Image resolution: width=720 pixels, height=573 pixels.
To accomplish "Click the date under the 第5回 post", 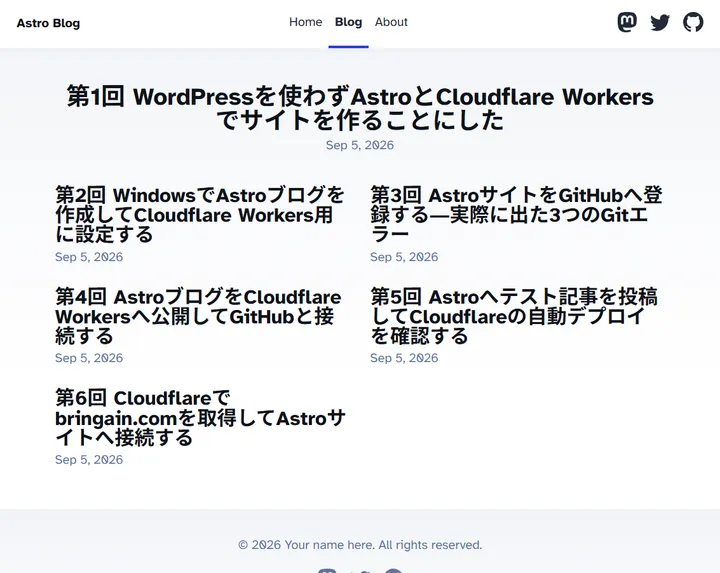I will [x=404, y=358].
